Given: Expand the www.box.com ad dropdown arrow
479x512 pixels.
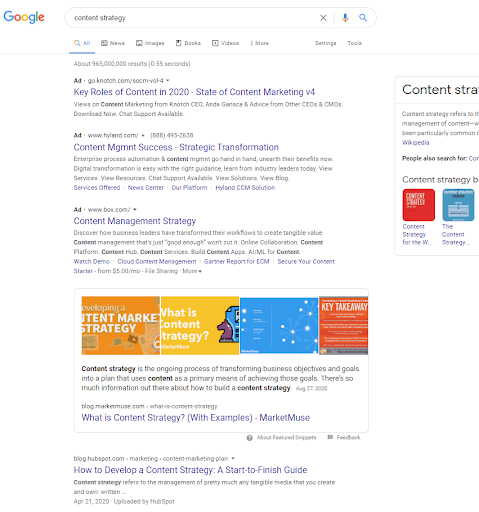Looking at the screenshot, I should point(135,209).
